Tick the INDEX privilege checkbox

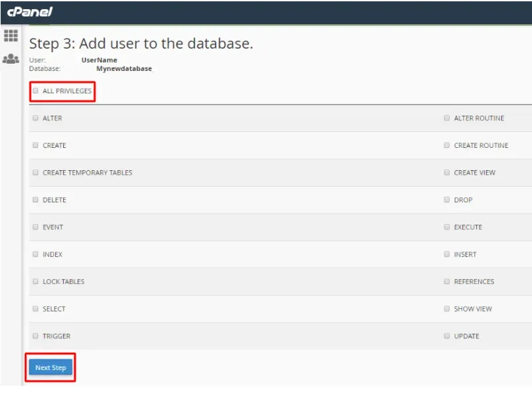36,254
